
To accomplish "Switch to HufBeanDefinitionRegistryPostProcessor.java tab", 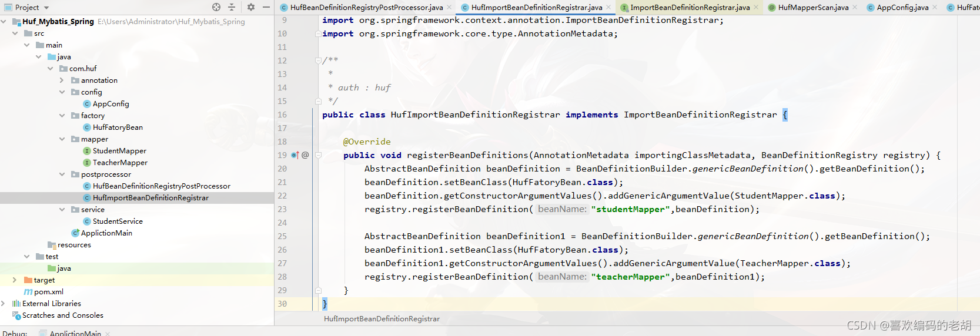I will click(366, 7).
